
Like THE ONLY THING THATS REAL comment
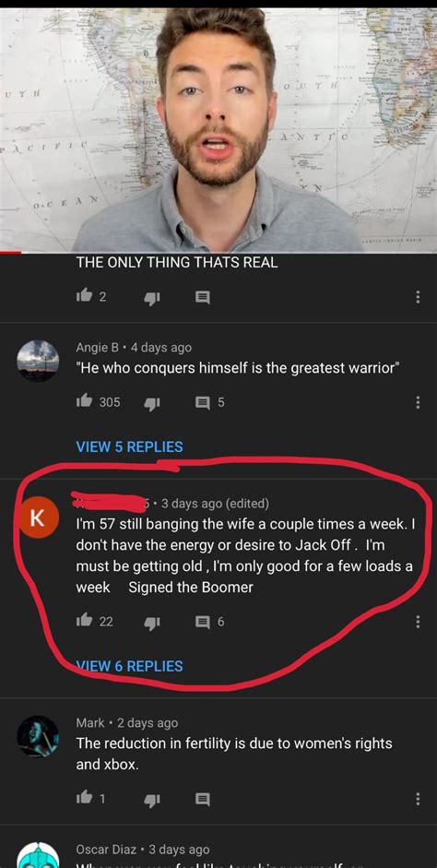[x=84, y=297]
